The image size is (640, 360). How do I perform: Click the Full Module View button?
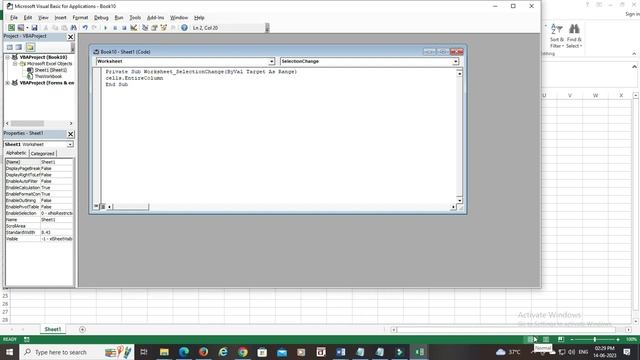(103, 207)
